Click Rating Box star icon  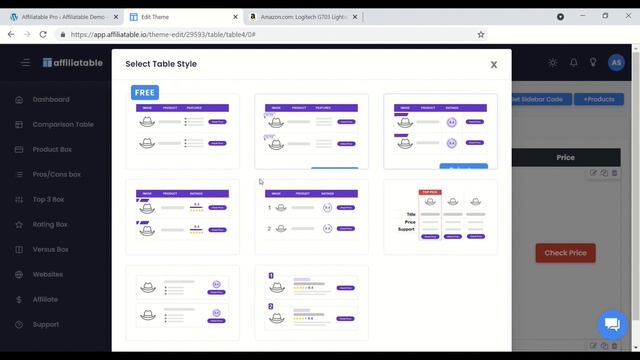click(19, 224)
